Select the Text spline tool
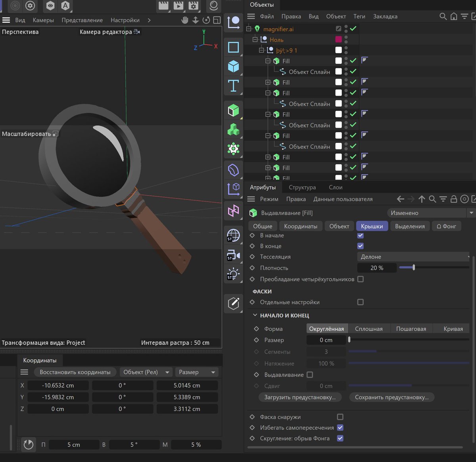 click(233, 86)
